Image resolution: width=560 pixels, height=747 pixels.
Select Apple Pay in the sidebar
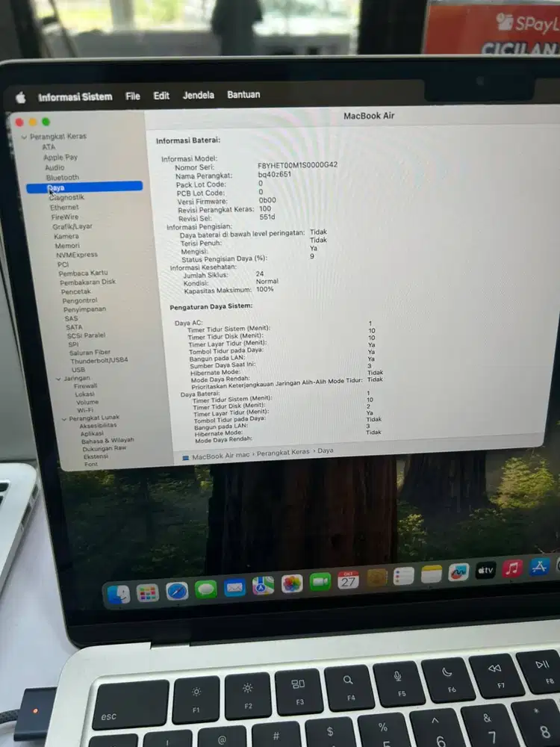point(60,157)
